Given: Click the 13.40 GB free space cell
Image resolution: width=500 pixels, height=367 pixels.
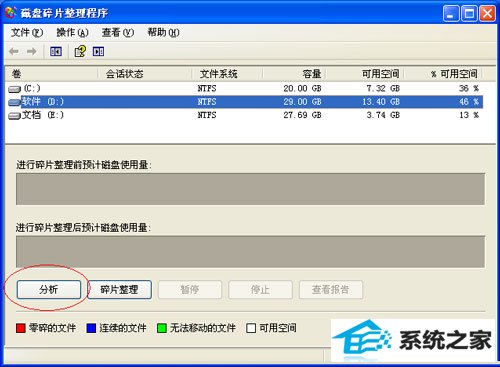Looking at the screenshot, I should tap(381, 102).
